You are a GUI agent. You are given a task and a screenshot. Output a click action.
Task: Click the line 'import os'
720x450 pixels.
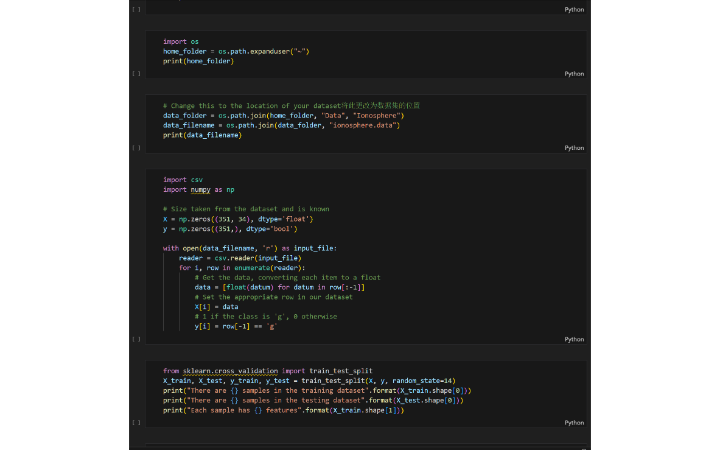point(181,41)
